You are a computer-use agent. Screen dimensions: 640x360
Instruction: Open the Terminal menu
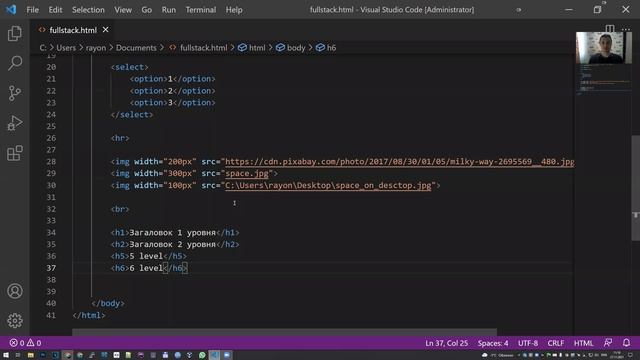pyautogui.click(x=201, y=9)
